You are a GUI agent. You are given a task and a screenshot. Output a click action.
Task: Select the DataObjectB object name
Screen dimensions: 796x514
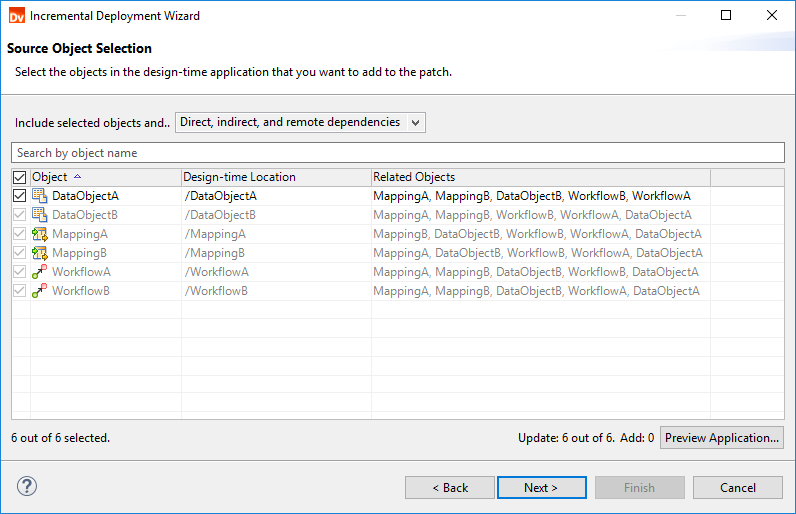pyautogui.click(x=85, y=215)
